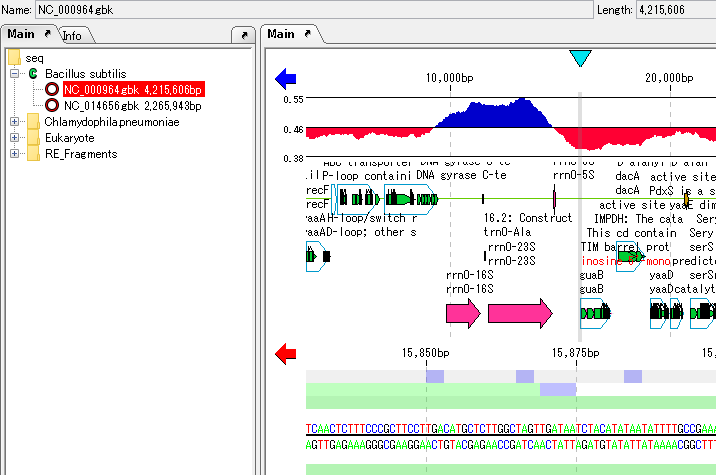Expand the Chlamydophila pneumoniae folder

pyautogui.click(x=14, y=121)
